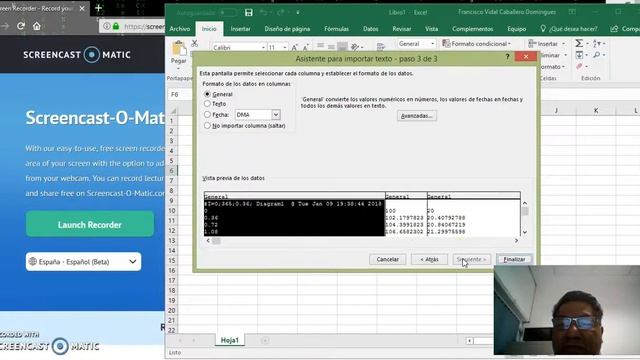Click the wrap text icon in ribbon
This screenshot has width=640, height=360.
pos(380,47)
